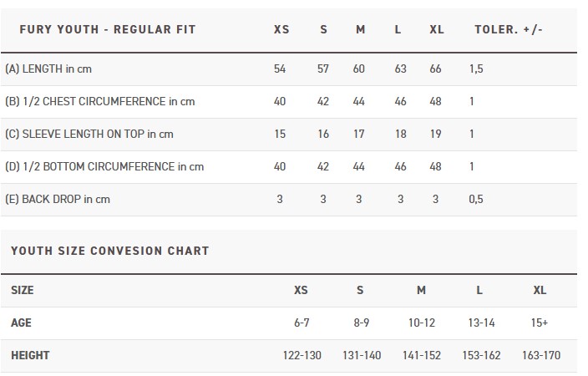Click the TOLER. +/- column header
The image size is (588, 376).
(x=509, y=29)
